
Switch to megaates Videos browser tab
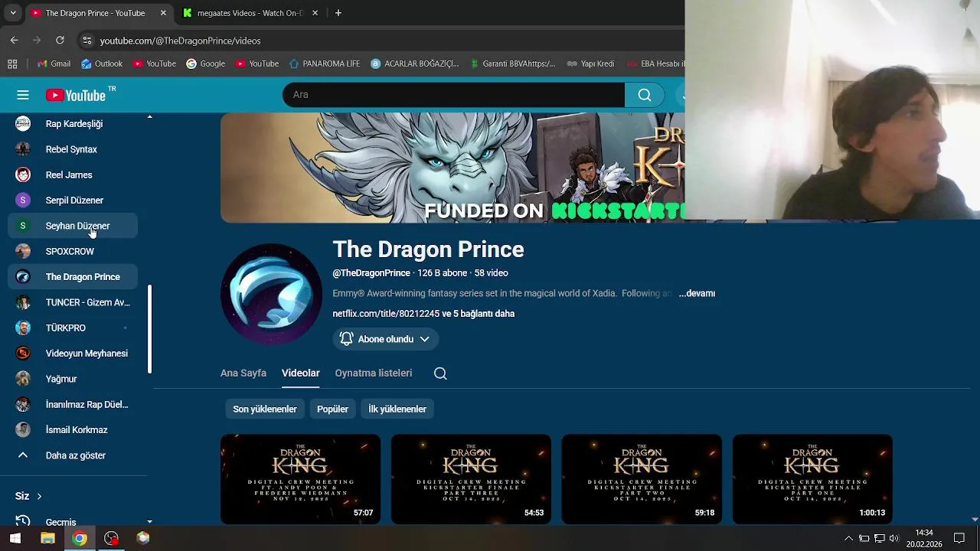coord(251,13)
